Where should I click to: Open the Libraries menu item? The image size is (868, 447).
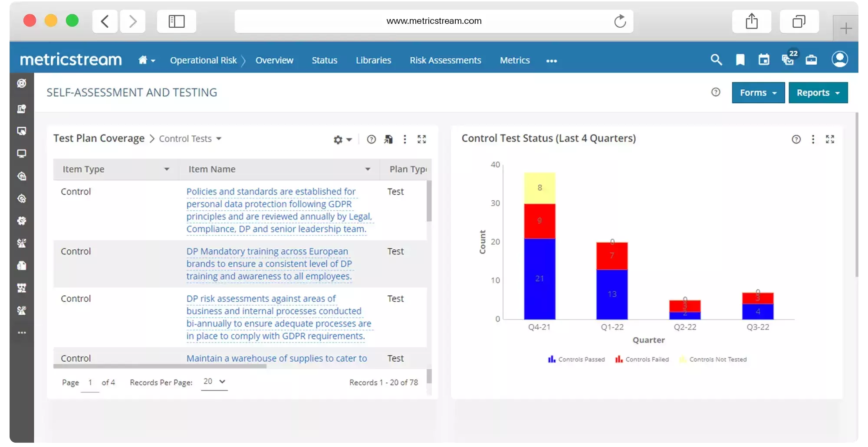373,60
